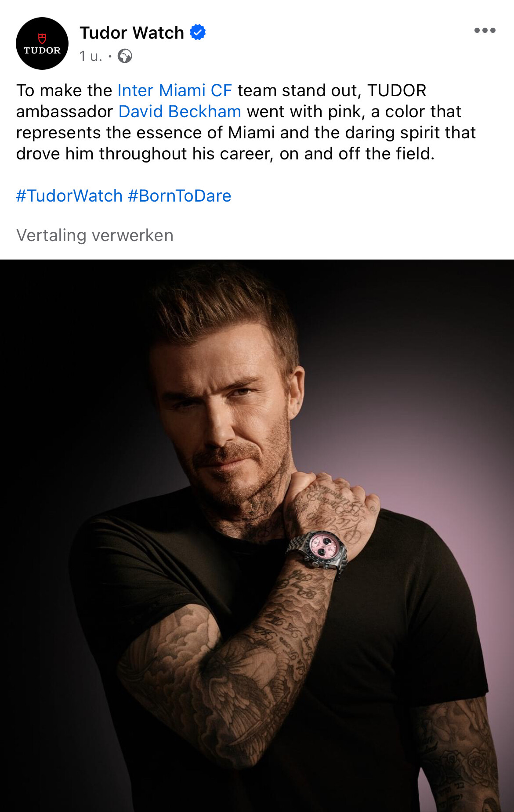Open the post photo full view
Screen dimensions: 514x812
(x=257, y=536)
